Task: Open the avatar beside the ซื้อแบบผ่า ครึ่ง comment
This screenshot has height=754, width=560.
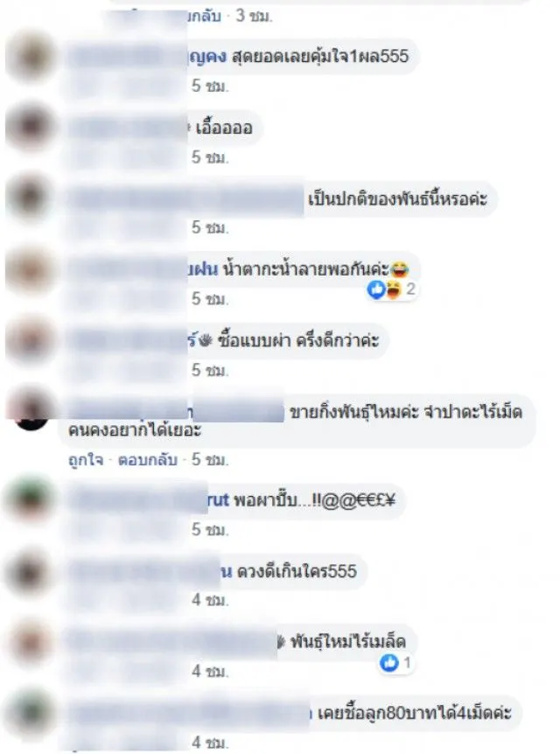Action: [x=31, y=339]
